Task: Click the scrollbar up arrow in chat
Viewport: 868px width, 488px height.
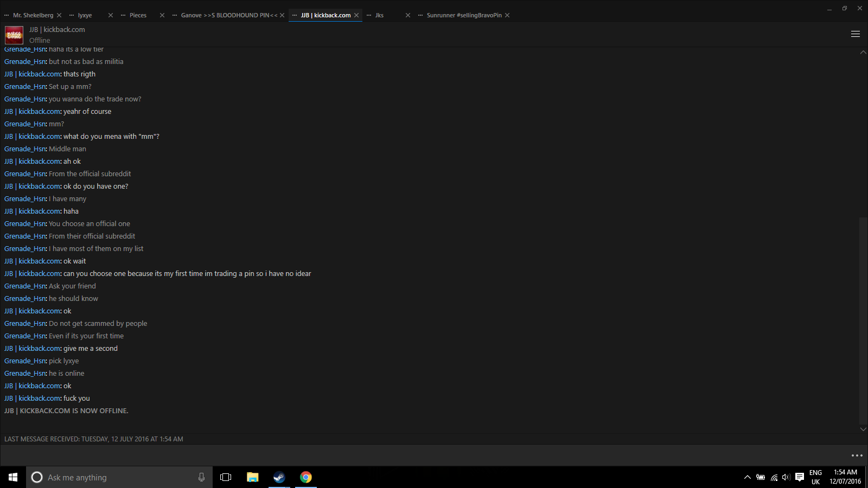Action: click(x=863, y=53)
